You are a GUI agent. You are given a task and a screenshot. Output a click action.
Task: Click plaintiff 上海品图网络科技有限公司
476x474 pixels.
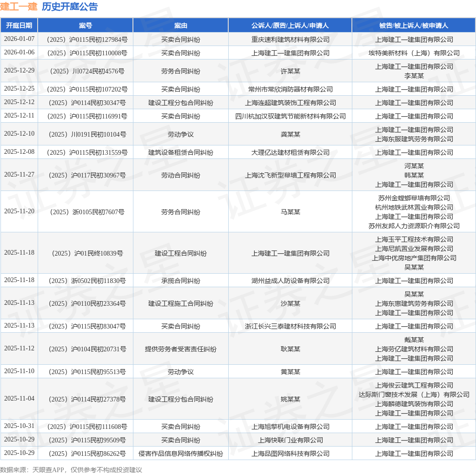pyautogui.click(x=290, y=454)
